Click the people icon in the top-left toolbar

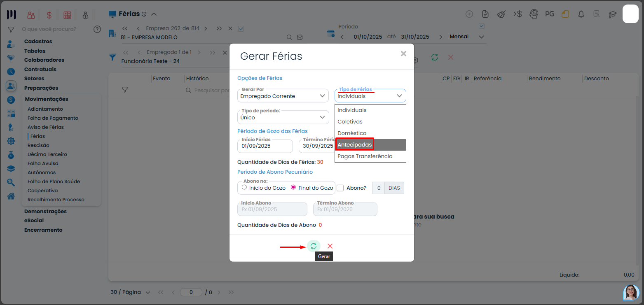pyautogui.click(x=31, y=15)
